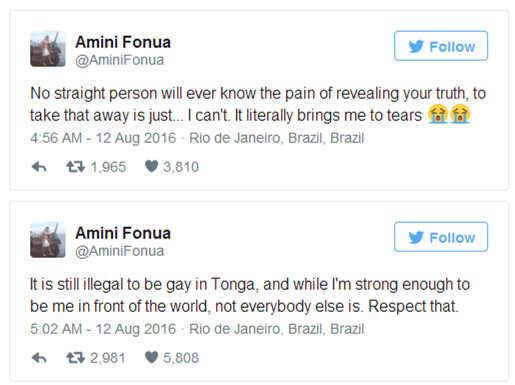This screenshot has height=385, width=515.
Task: Open Rio de Janeiro location on first tweet
Action: click(277, 138)
